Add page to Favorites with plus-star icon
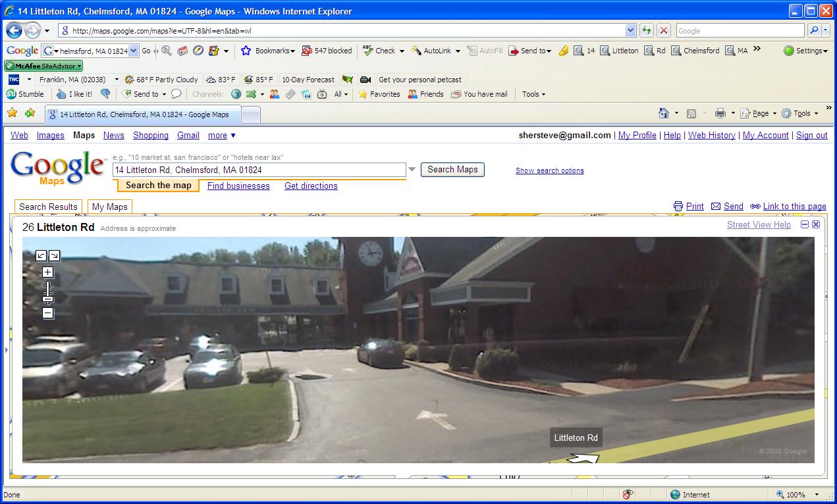Viewport: 837px width, 504px height. pos(30,113)
